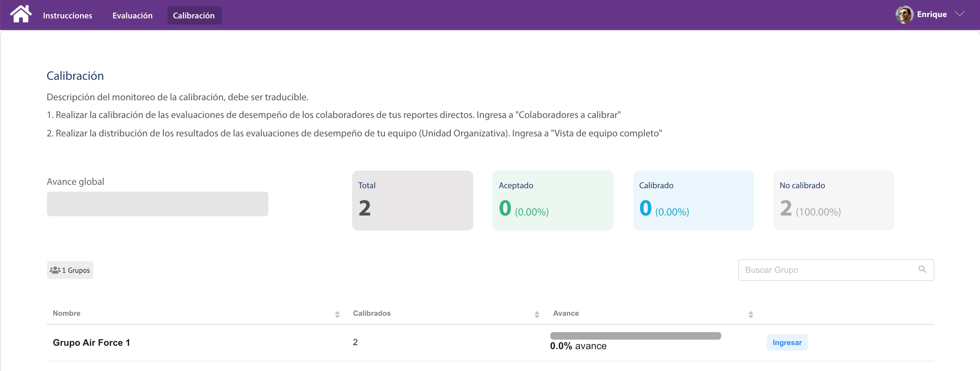Select the Total summary card

[x=412, y=201]
